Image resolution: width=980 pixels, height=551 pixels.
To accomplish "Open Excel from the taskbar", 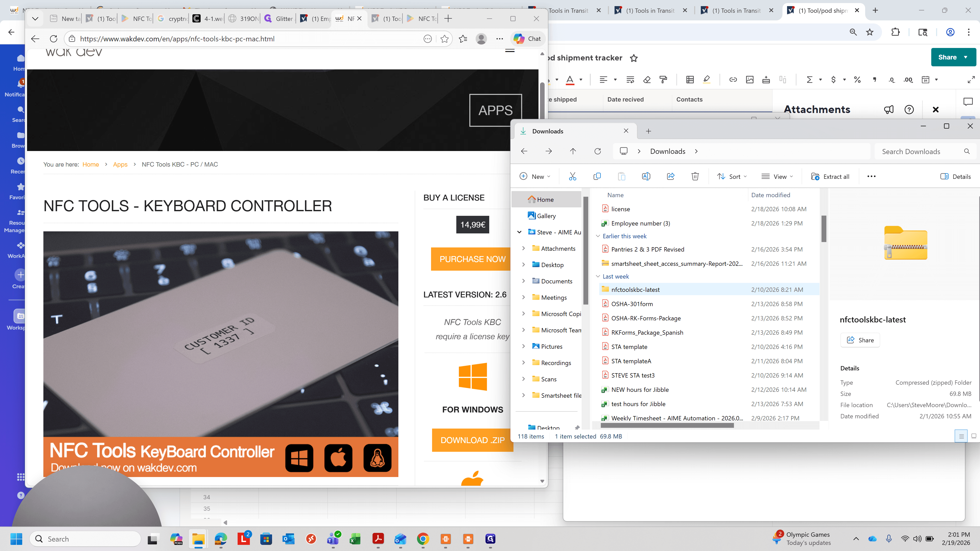I will pyautogui.click(x=355, y=539).
